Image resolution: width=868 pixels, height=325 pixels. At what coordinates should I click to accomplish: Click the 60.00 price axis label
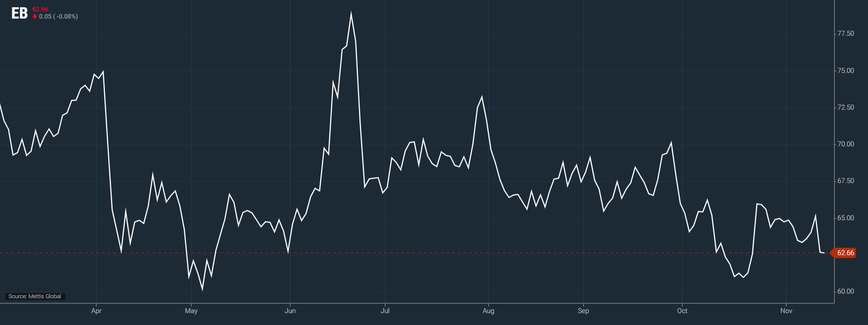[845, 292]
